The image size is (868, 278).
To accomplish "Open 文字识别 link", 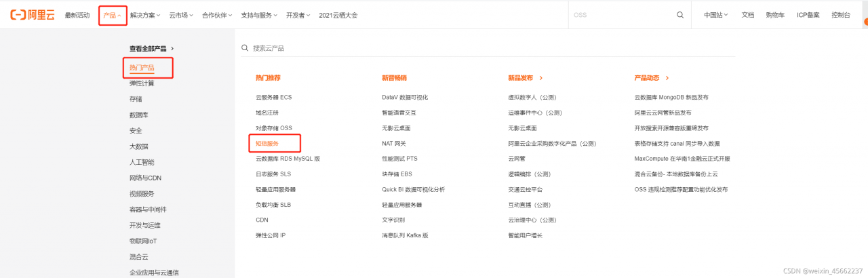I will (x=393, y=220).
